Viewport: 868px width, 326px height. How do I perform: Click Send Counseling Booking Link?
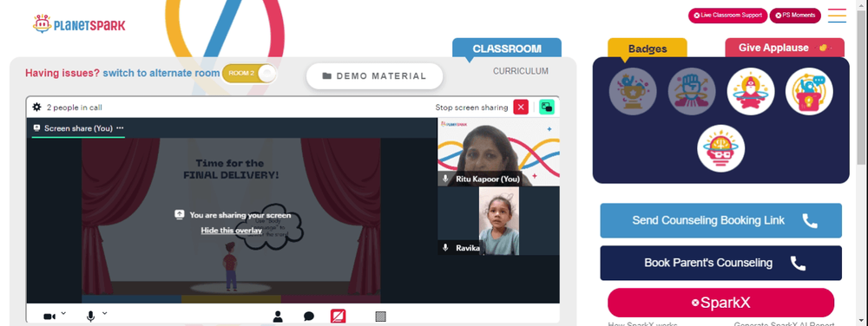point(720,220)
